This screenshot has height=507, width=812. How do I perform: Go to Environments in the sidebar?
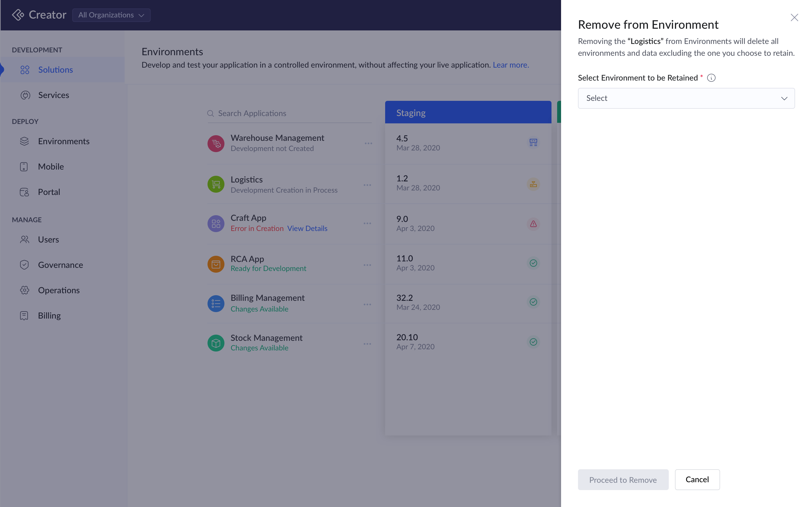63,141
